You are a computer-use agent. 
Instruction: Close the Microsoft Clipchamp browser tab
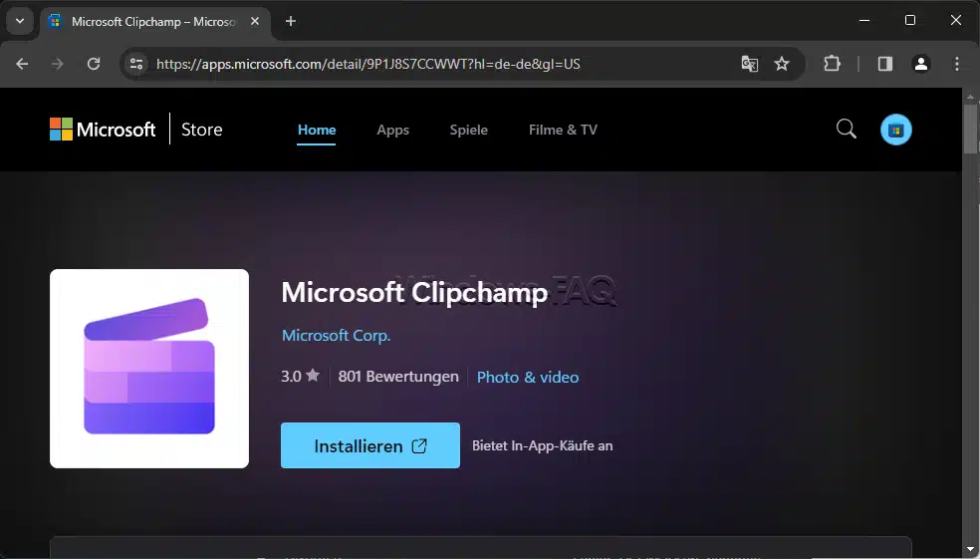255,21
